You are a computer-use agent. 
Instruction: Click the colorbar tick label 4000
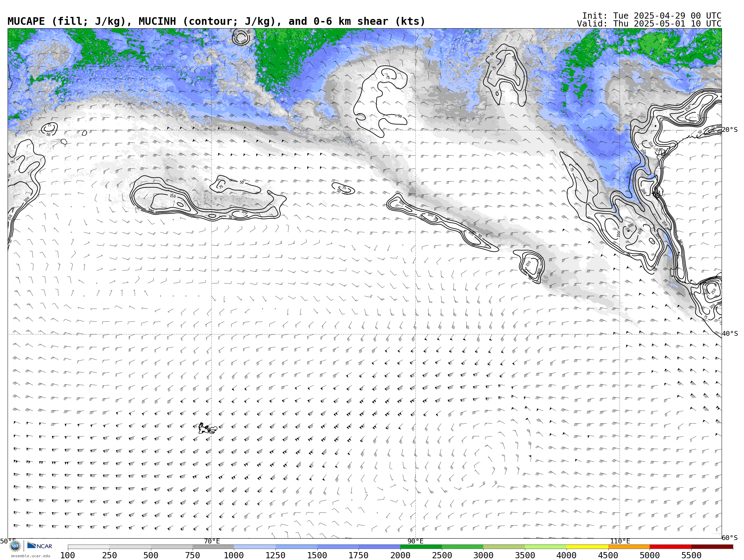pyautogui.click(x=567, y=556)
